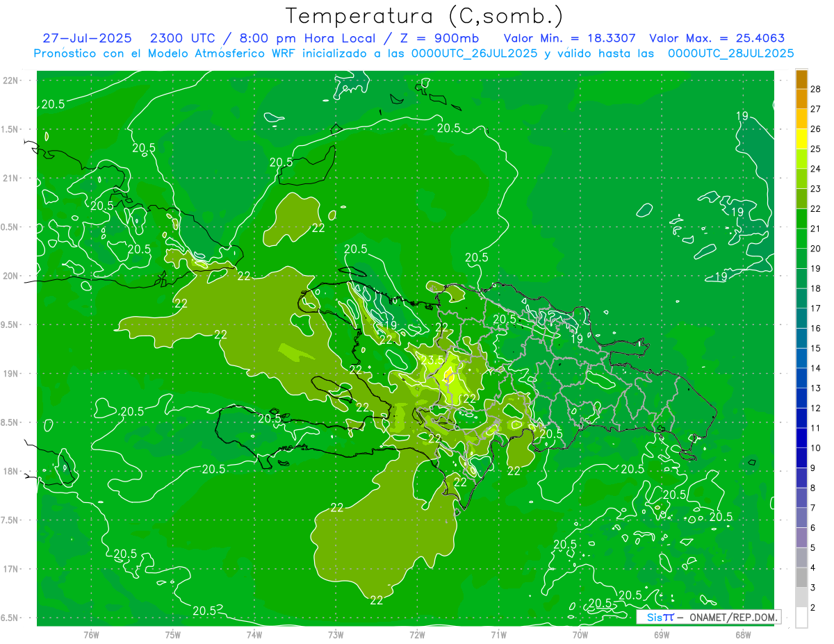The width and height of the screenshot is (834, 644).
Task: Click the teal swatch between 16 and 17
Action: point(801,318)
